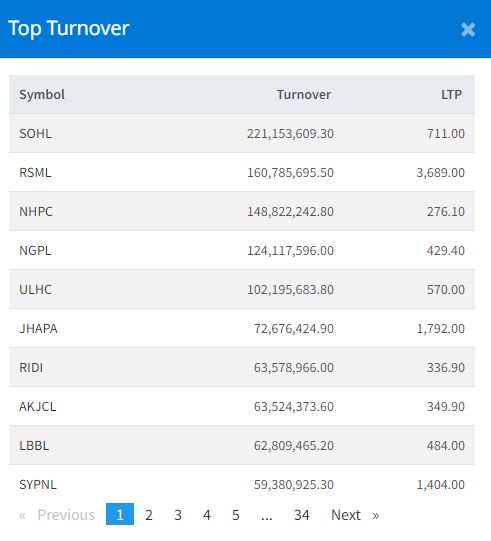Click the Next page link

[x=355, y=515]
